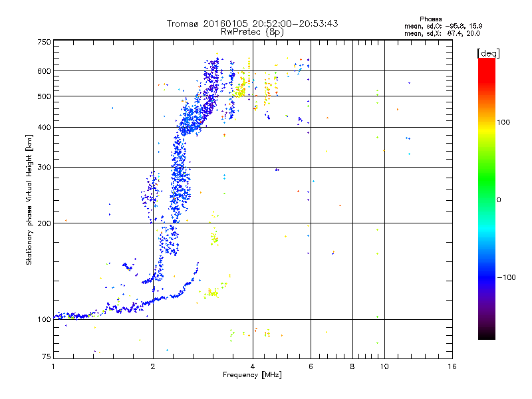Click the y-axis label '300'
This screenshot has height=399, width=532.
tap(44, 168)
